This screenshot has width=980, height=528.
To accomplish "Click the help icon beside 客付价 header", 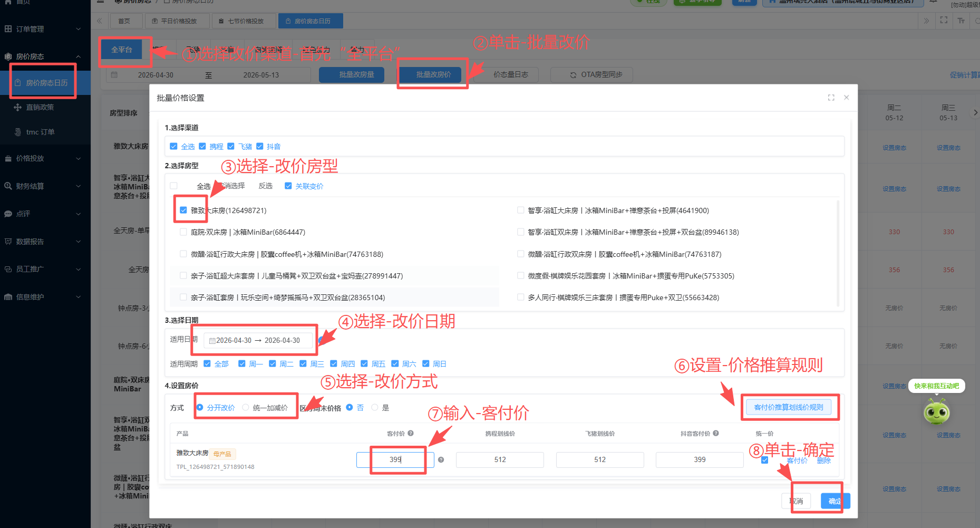I will pos(411,433).
